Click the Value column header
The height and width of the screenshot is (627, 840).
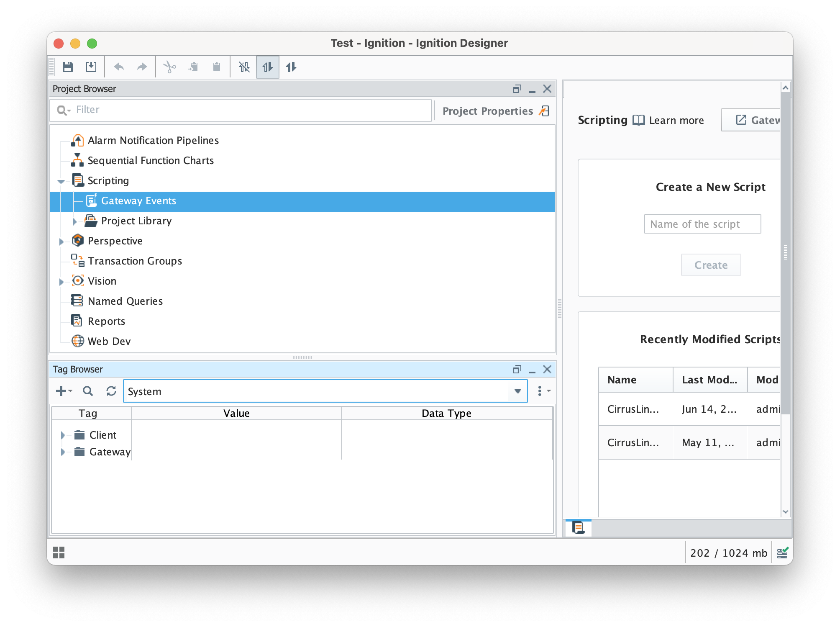[x=237, y=414]
